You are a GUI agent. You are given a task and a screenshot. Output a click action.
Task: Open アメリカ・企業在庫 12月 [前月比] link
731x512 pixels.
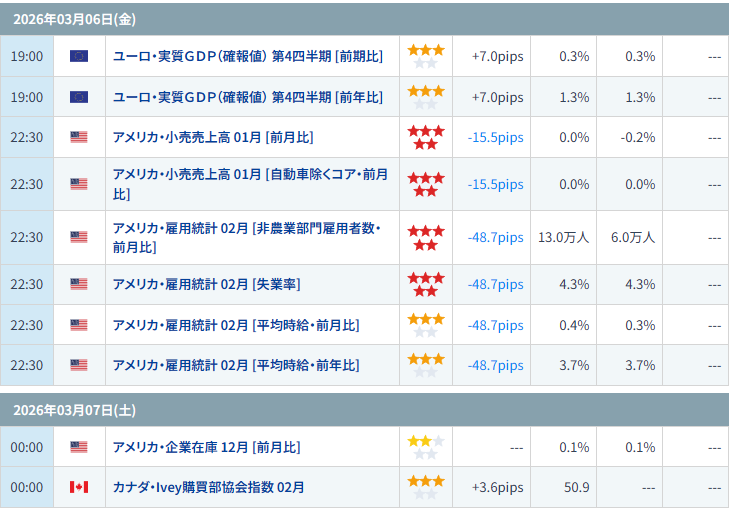(206, 447)
